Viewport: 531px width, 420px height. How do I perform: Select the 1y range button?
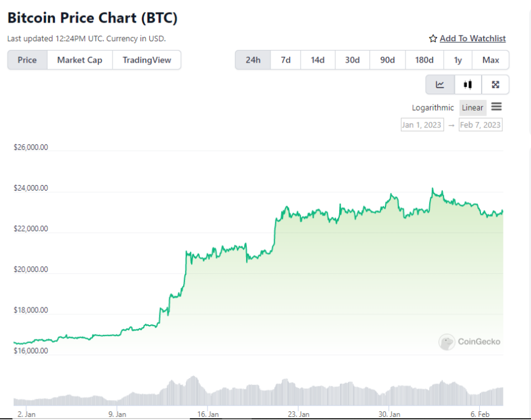pos(458,60)
